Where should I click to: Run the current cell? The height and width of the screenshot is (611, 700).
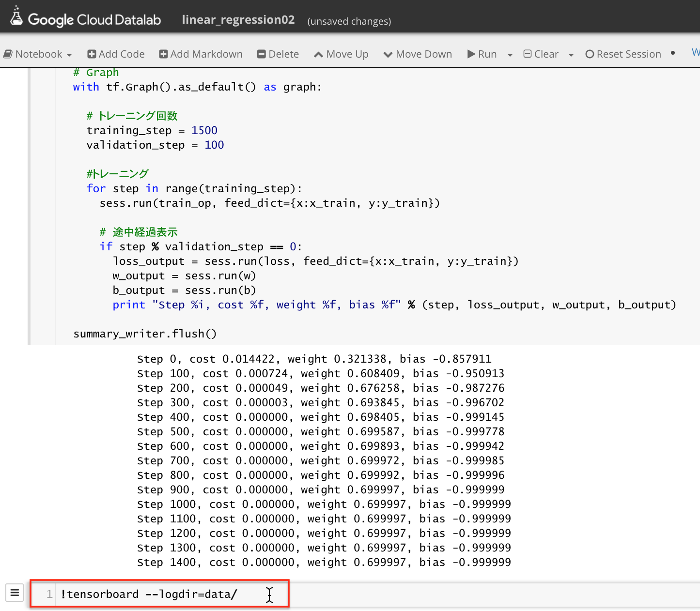(x=482, y=54)
